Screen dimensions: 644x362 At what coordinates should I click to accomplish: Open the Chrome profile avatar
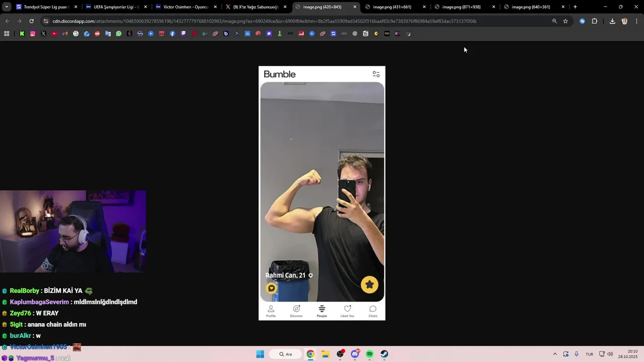[624, 21]
